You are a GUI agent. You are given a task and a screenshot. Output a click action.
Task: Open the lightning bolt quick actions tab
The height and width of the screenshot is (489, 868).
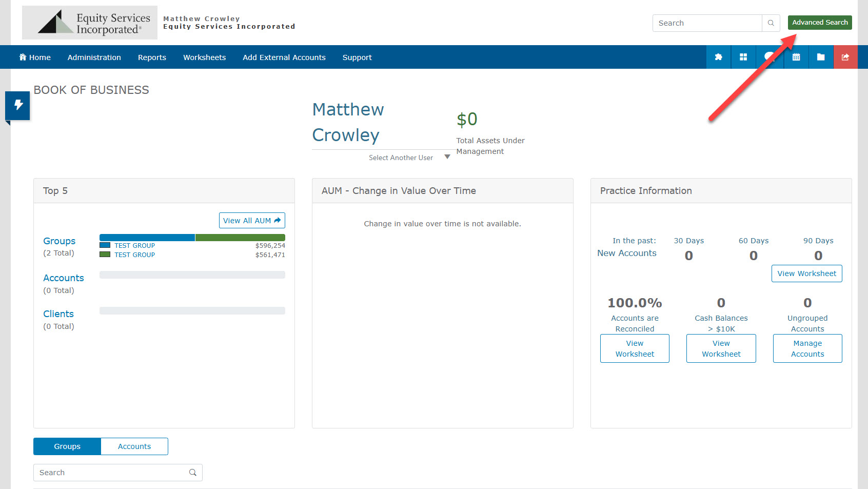point(18,105)
